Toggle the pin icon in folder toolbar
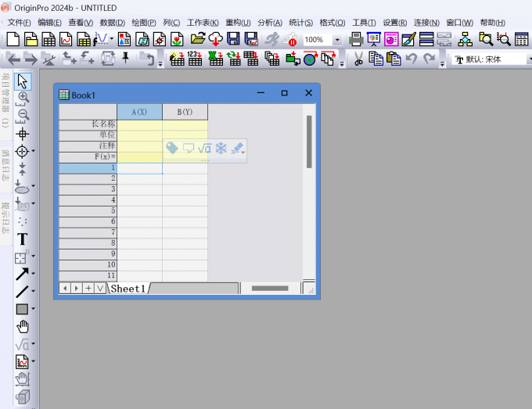This screenshot has width=532, height=409. pyautogui.click(x=125, y=58)
